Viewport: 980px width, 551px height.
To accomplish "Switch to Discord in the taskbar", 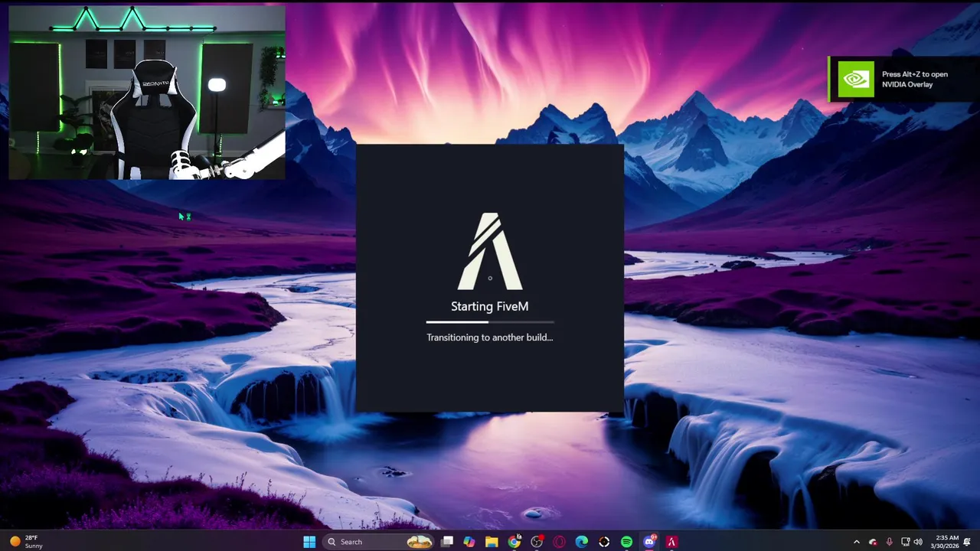I will click(x=649, y=542).
